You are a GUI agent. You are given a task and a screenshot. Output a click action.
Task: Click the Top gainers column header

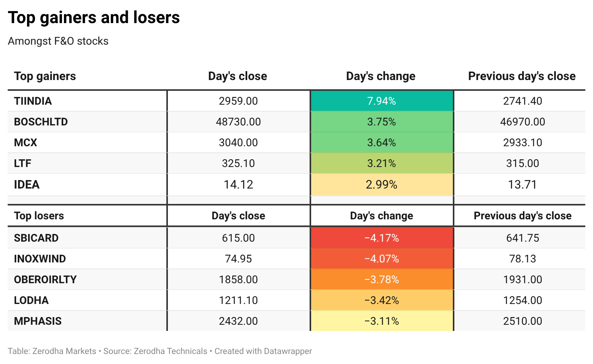click(45, 76)
